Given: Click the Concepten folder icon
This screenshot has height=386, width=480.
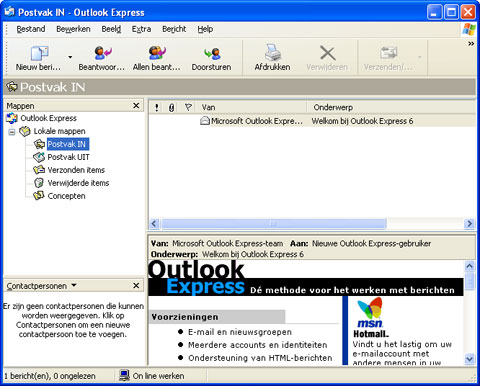Looking at the screenshot, I should [x=39, y=196].
